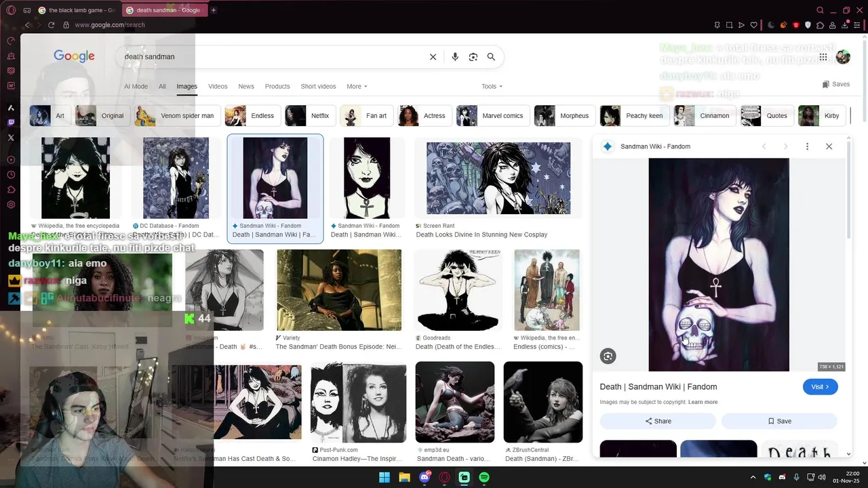
Task: Go back to previous page
Action: click(28, 25)
